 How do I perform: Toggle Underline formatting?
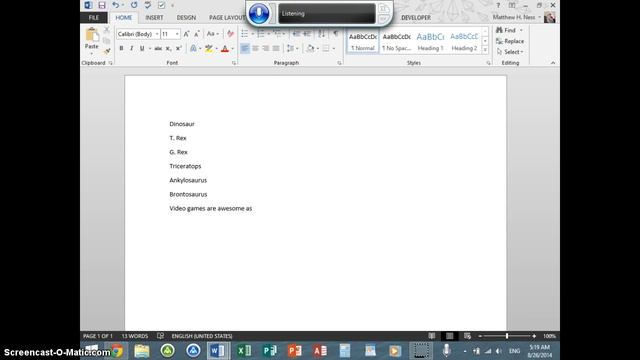click(x=142, y=49)
